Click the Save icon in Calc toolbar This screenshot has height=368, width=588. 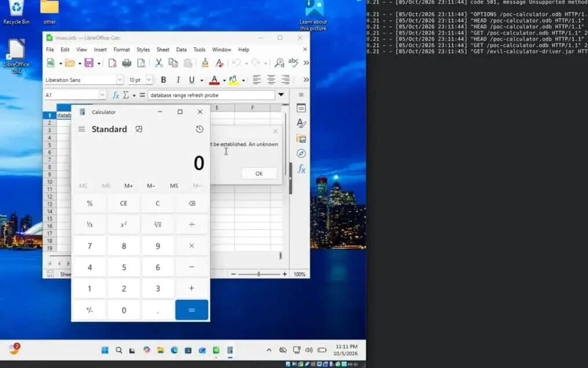pos(89,63)
